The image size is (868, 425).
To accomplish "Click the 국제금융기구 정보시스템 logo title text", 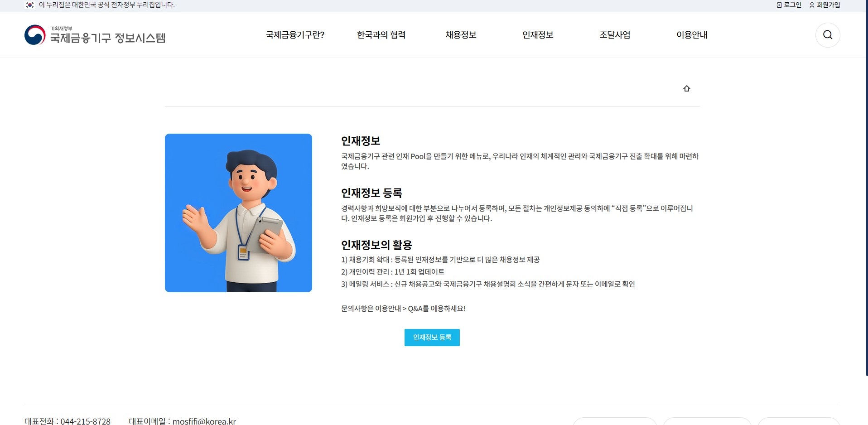I will (x=107, y=38).
